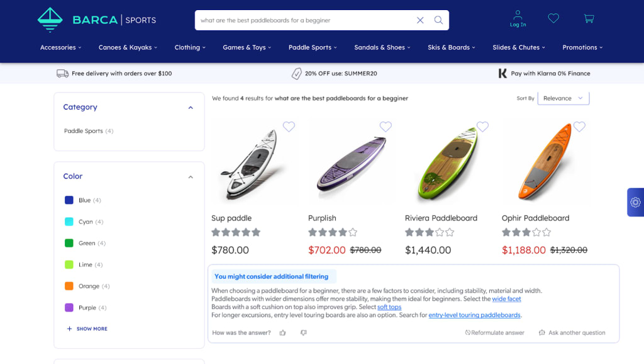Image resolution: width=644 pixels, height=364 pixels.
Task: Open the shopping cart icon
Action: (x=589, y=19)
